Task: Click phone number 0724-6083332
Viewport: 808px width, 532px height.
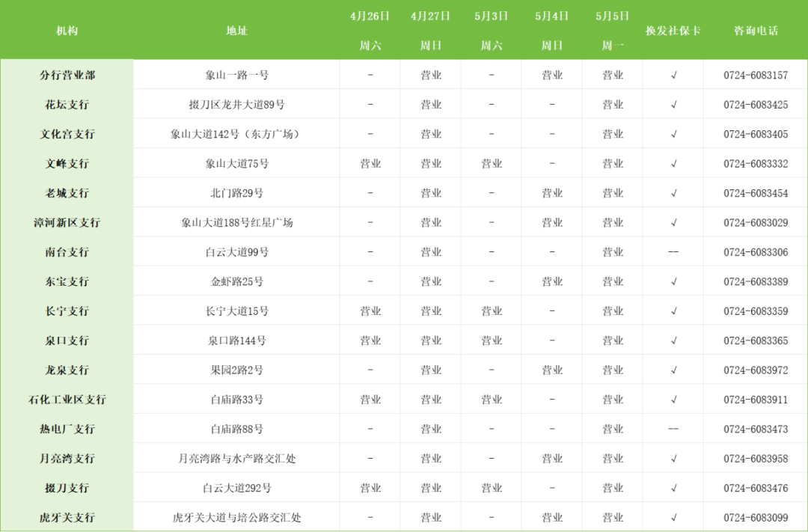Action: coord(756,163)
